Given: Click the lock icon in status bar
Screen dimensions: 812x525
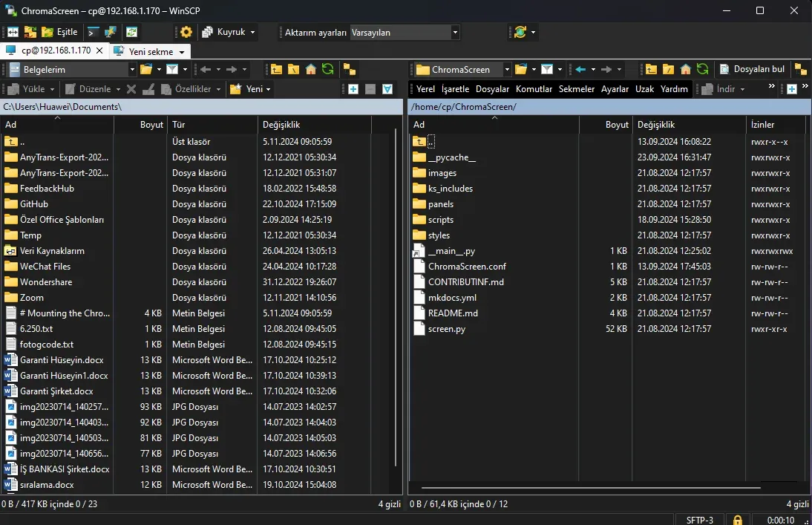Looking at the screenshot, I should pyautogui.click(x=738, y=519).
